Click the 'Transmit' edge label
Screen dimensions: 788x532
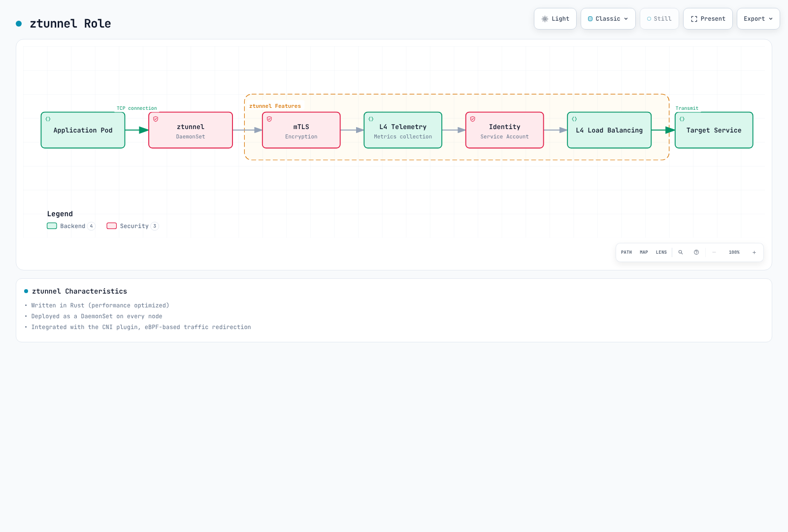[x=687, y=108]
